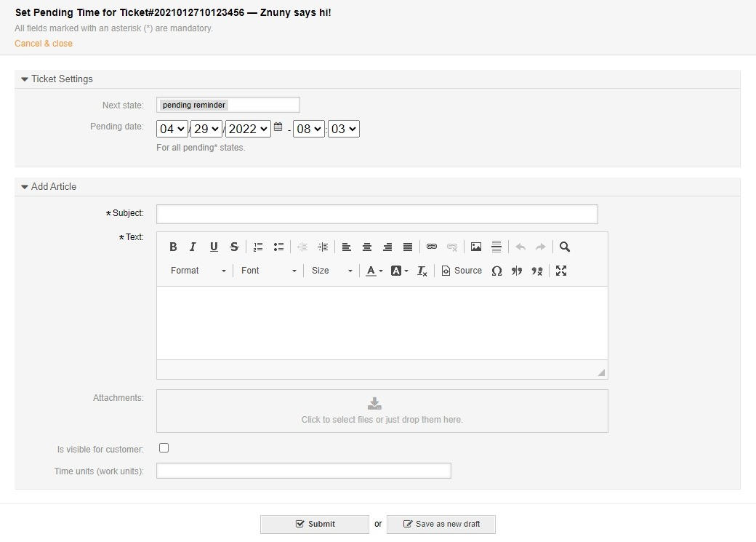
Task: Open the find/search tool in editor
Action: point(565,247)
